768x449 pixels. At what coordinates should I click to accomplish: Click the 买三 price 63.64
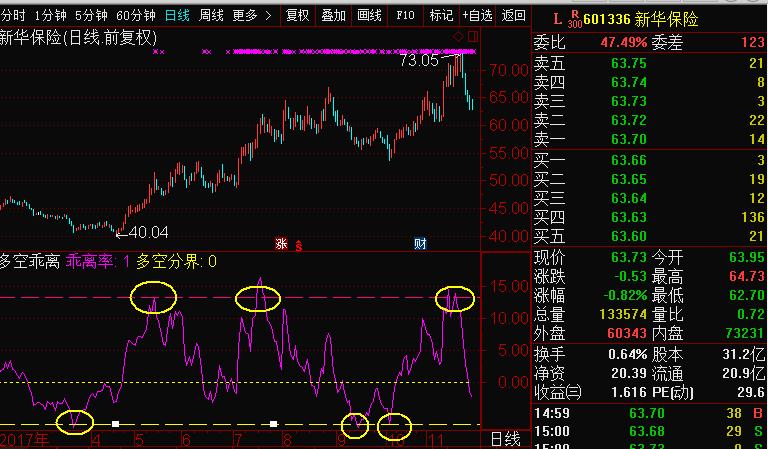629,198
